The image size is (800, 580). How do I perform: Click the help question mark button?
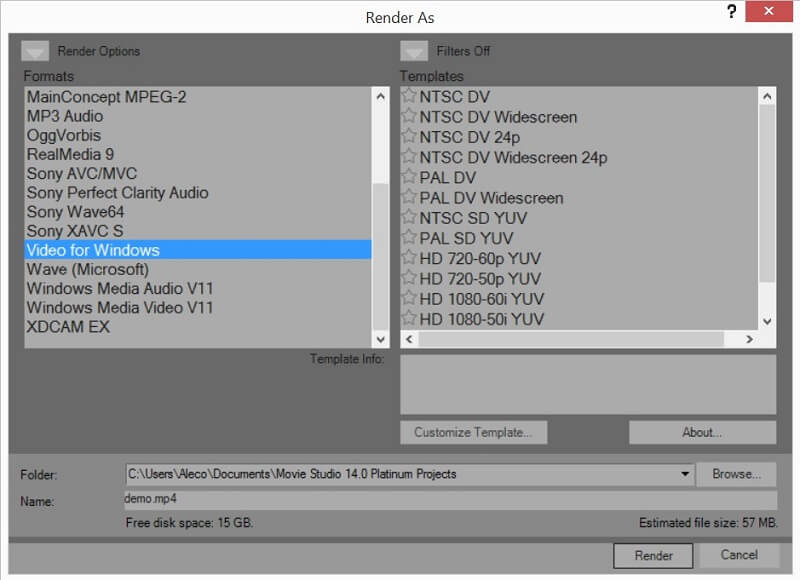point(731,11)
